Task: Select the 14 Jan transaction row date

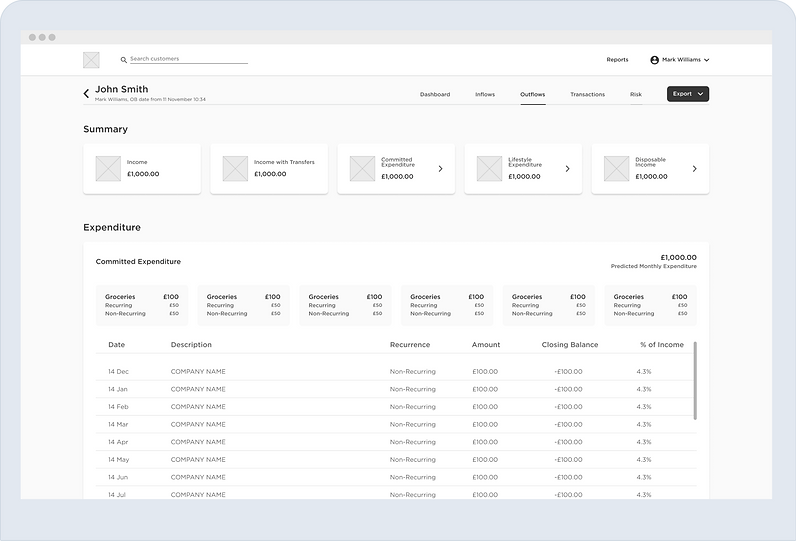Action: pyautogui.click(x=118, y=389)
